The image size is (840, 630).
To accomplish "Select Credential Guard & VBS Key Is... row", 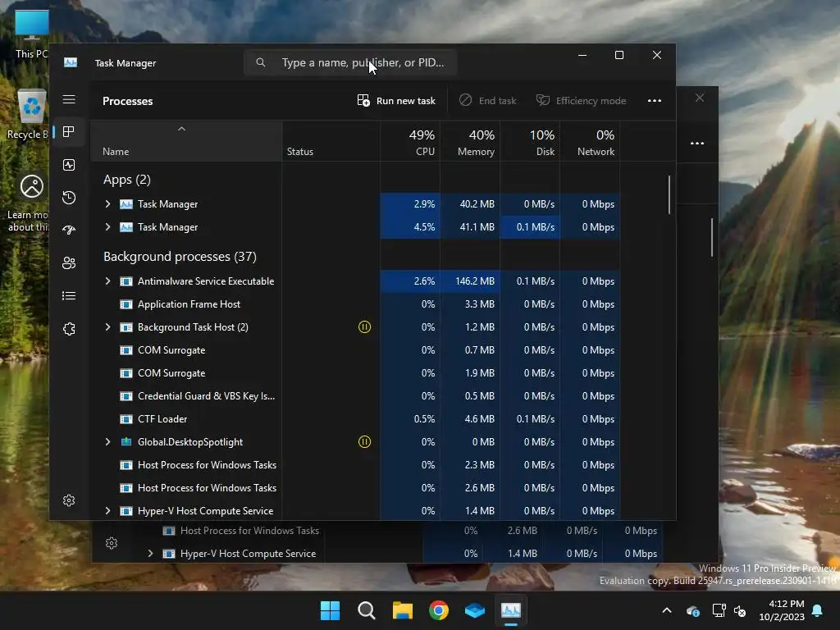I will point(356,396).
